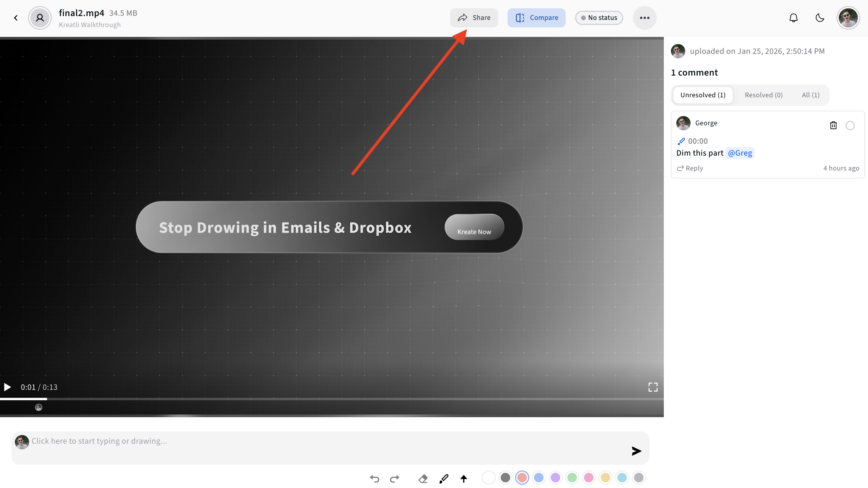Select the brush drawing tool
868x488 pixels.
coord(444,478)
